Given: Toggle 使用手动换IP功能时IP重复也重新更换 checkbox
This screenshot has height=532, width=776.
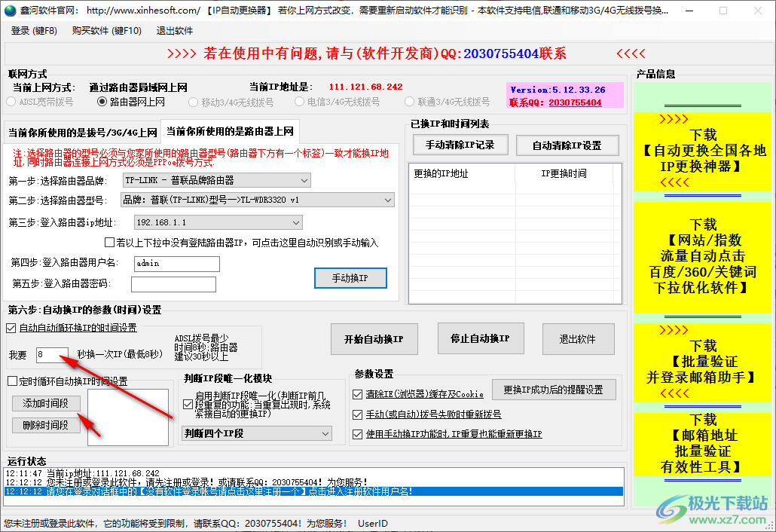Looking at the screenshot, I should [x=357, y=435].
